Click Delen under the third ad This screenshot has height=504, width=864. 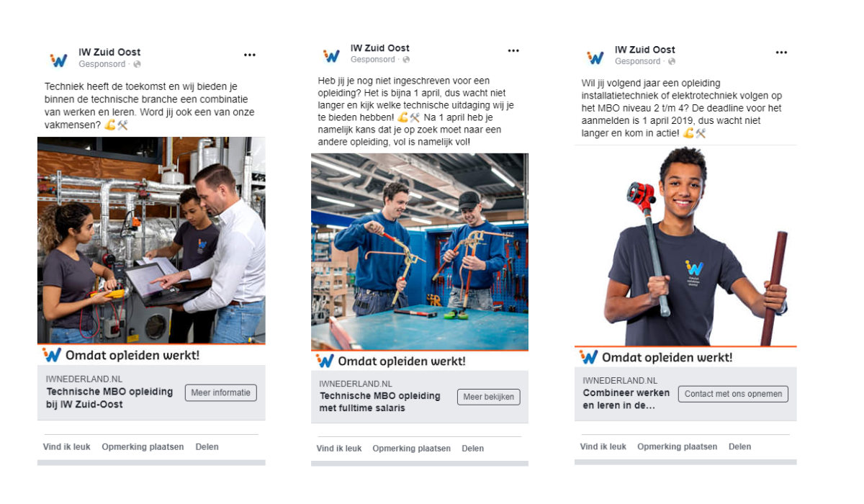click(739, 447)
